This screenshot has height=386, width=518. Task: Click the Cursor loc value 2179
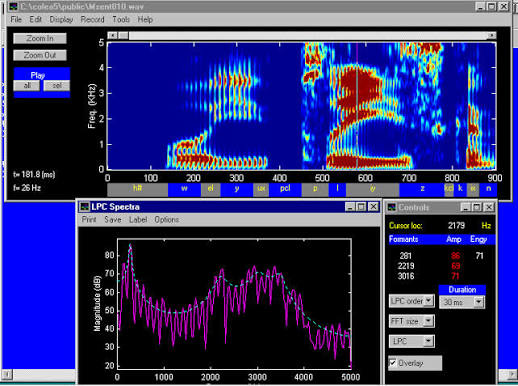[x=456, y=226]
